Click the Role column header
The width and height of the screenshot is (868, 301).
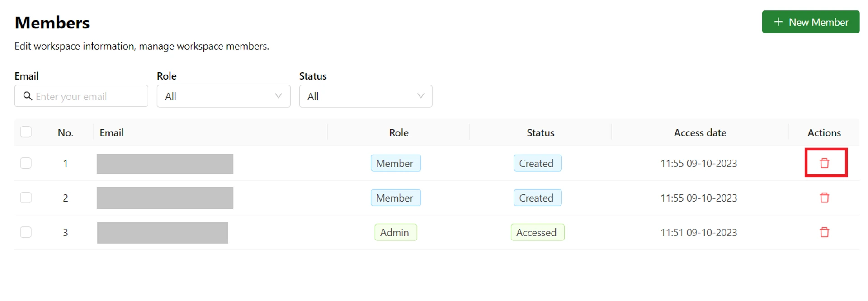(399, 133)
